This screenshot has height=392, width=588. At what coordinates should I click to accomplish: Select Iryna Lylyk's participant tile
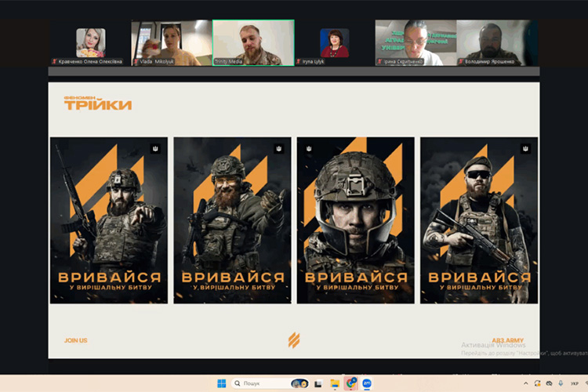[335, 42]
